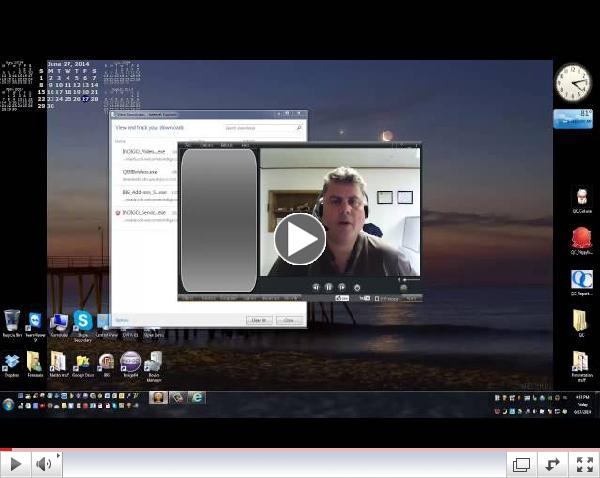Open the Google Drive desktop shortcut

(83, 365)
